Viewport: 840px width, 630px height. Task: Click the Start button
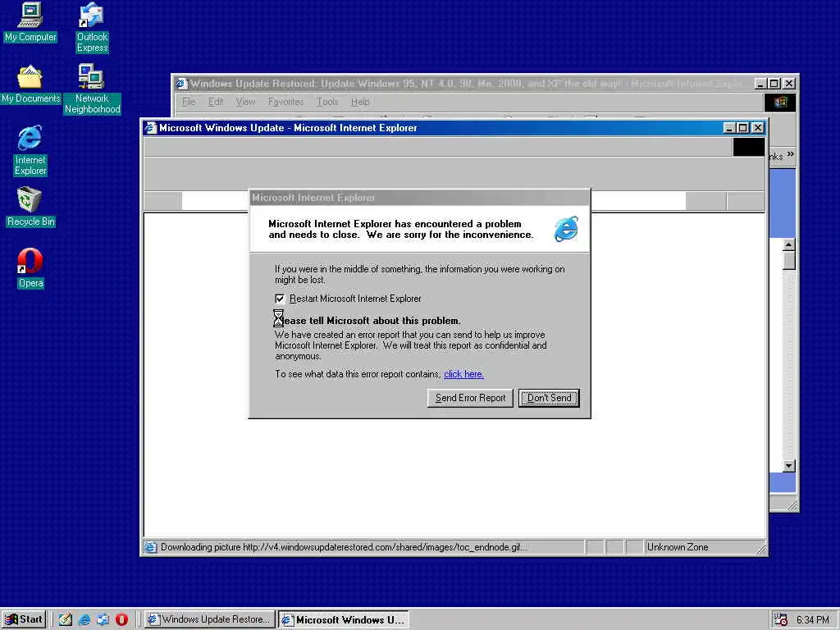click(24, 619)
